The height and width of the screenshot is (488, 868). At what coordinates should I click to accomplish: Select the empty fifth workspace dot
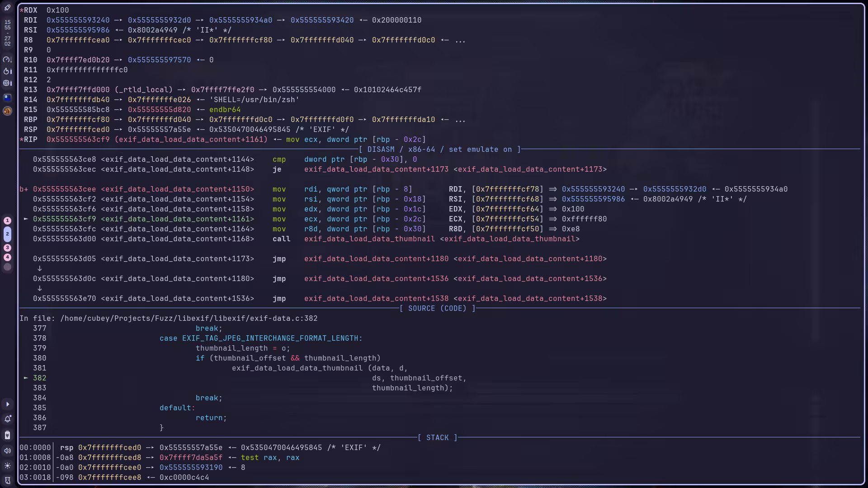pyautogui.click(x=7, y=267)
